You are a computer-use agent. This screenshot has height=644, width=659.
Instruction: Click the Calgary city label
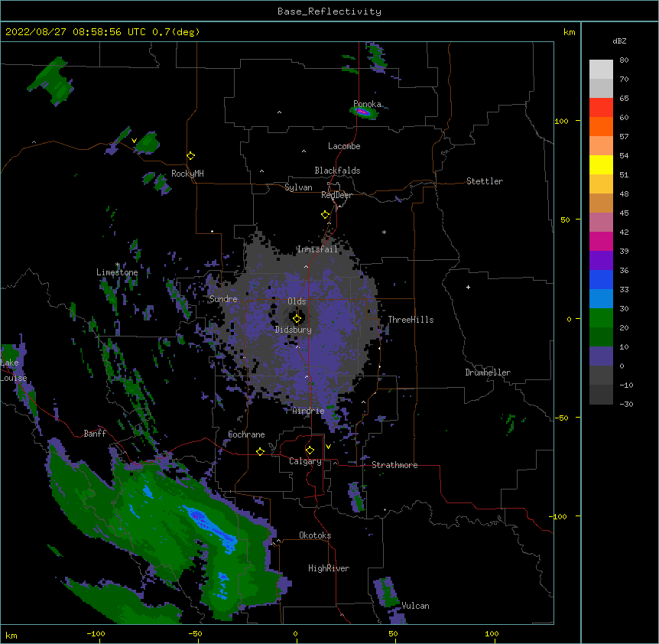click(x=306, y=461)
